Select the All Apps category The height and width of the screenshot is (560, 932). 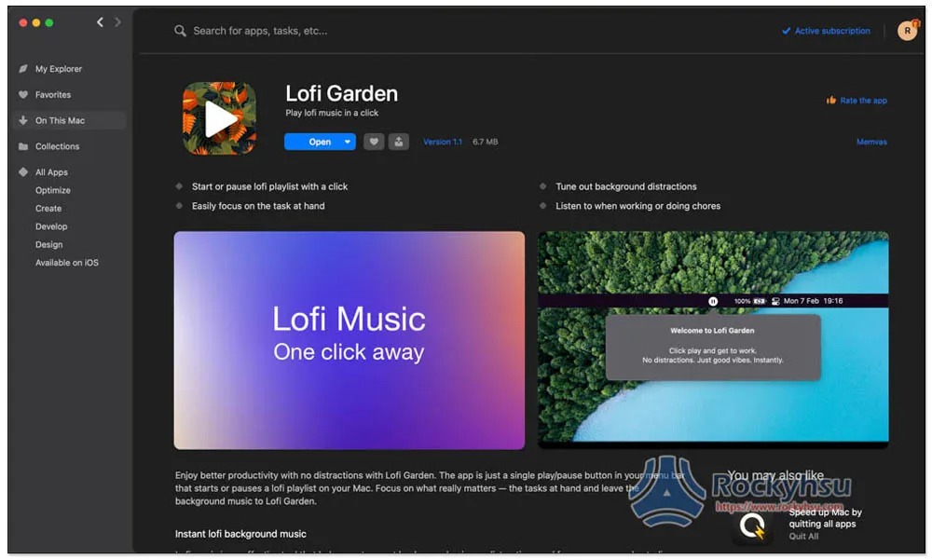pos(51,172)
